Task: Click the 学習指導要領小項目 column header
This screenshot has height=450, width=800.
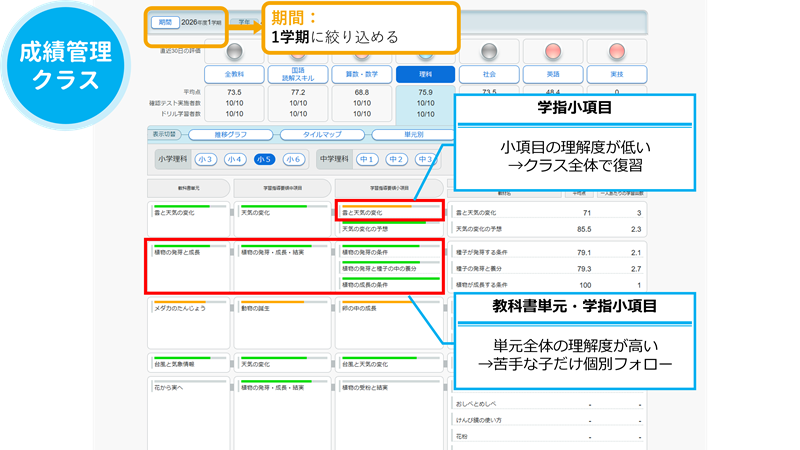Action: pyautogui.click(x=389, y=188)
